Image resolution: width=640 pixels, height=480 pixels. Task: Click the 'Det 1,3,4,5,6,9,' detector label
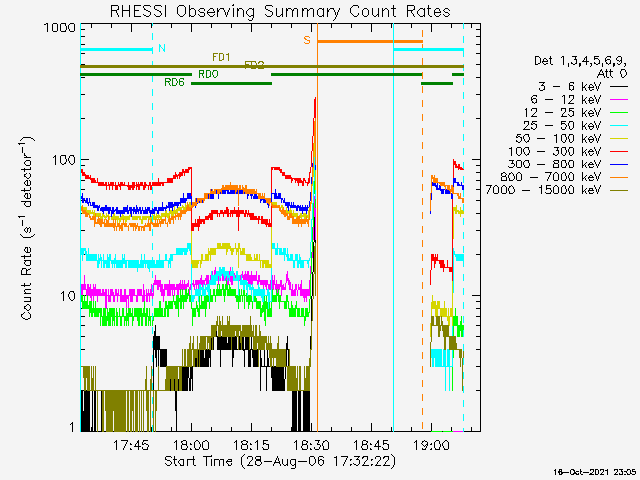pyautogui.click(x=580, y=61)
